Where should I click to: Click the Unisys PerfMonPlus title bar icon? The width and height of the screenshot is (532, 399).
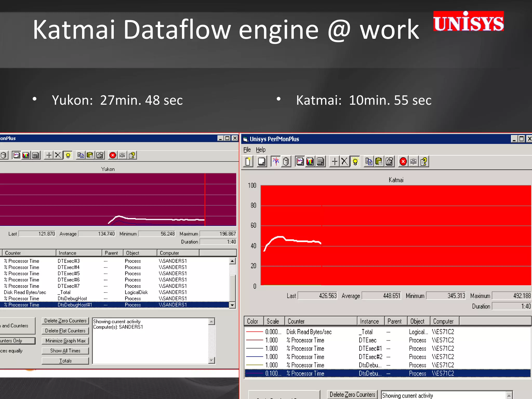click(x=245, y=139)
